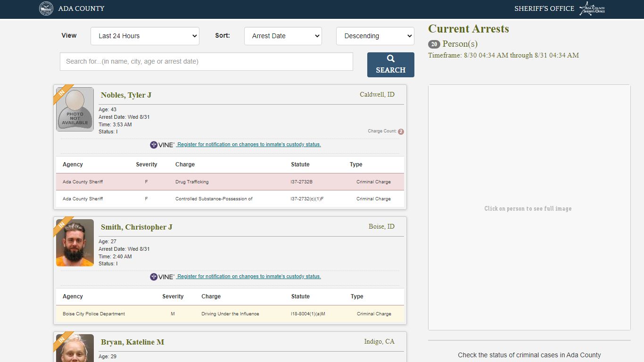Click the charge count badge showing 2
This screenshot has height=362, width=644.
(401, 132)
